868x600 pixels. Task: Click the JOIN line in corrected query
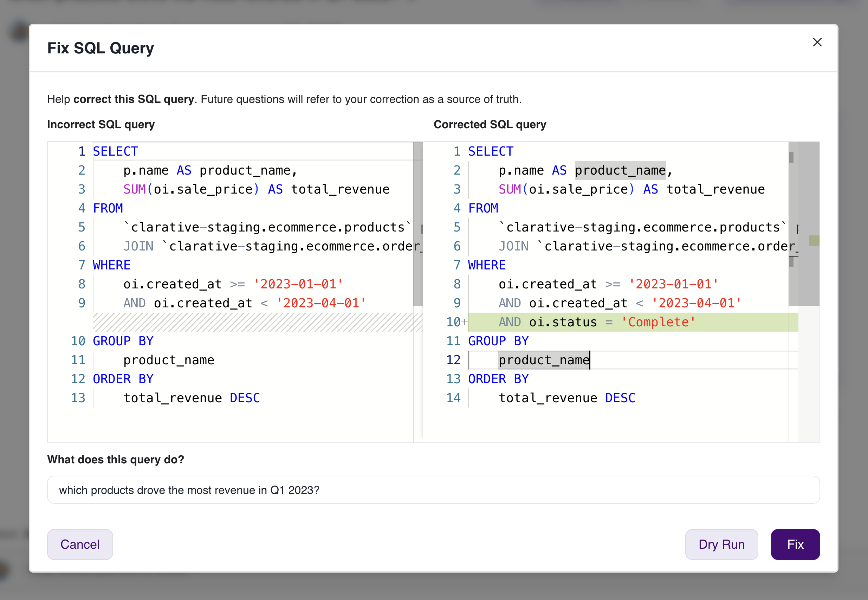point(648,246)
